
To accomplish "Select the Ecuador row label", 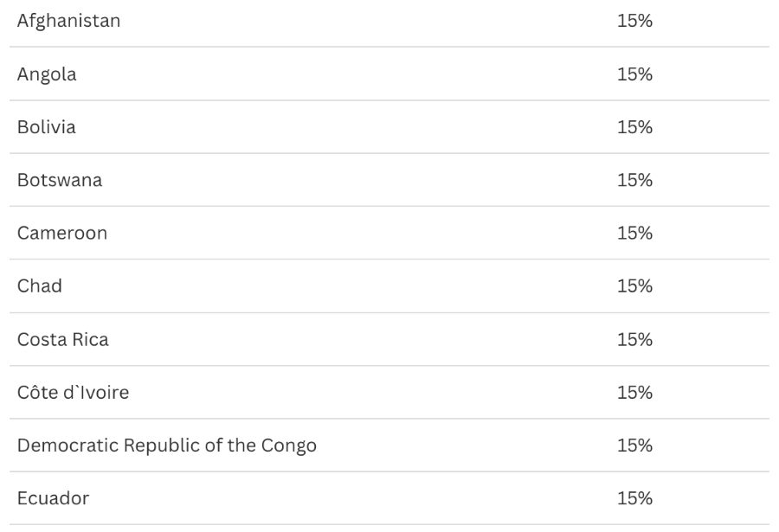I will pyautogui.click(x=53, y=498).
